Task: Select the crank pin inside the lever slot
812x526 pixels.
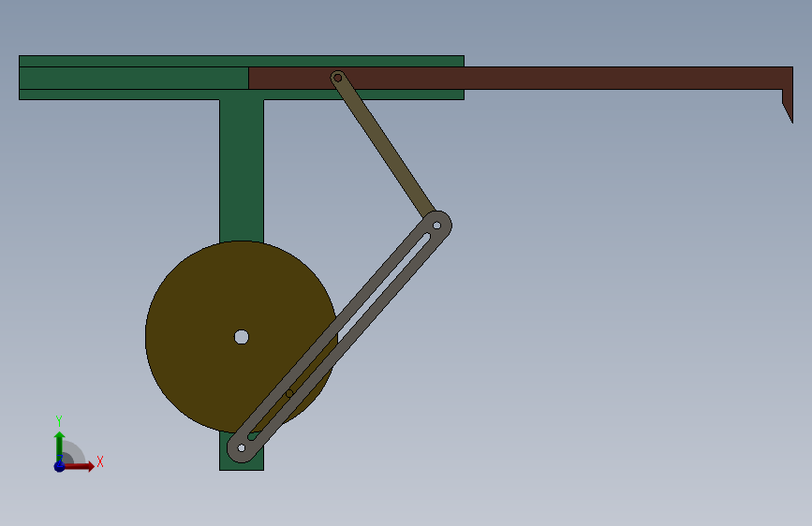Action: 289,393
